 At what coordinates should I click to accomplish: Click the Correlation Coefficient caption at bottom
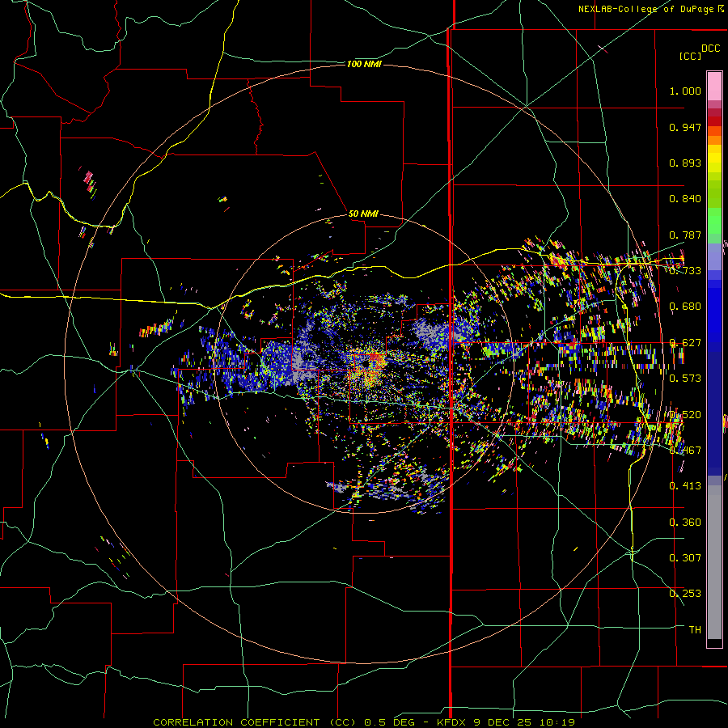point(364,722)
